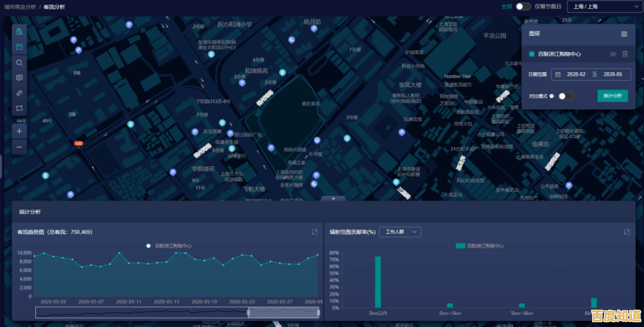Open the 图层 panel hamburger menu
Image resolution: width=644 pixels, height=327 pixels.
(624, 34)
